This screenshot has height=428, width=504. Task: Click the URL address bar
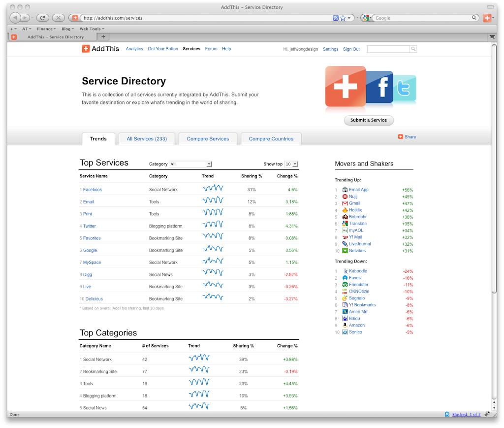206,18
